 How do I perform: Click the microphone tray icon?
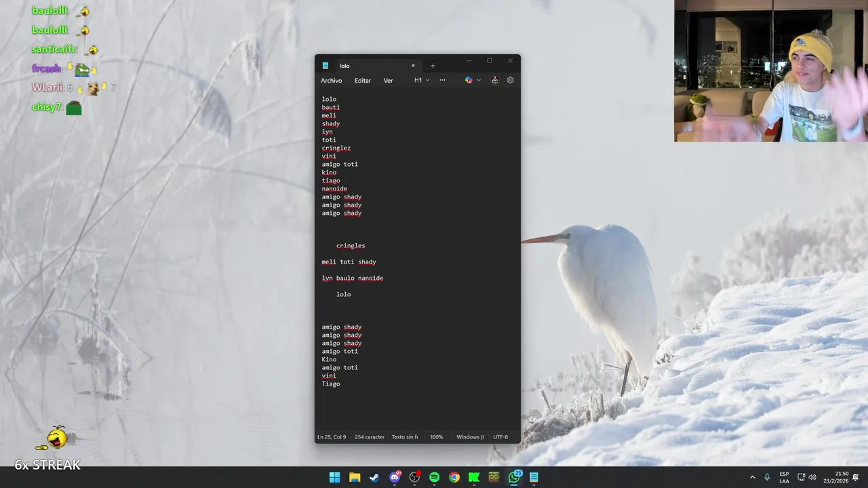767,477
